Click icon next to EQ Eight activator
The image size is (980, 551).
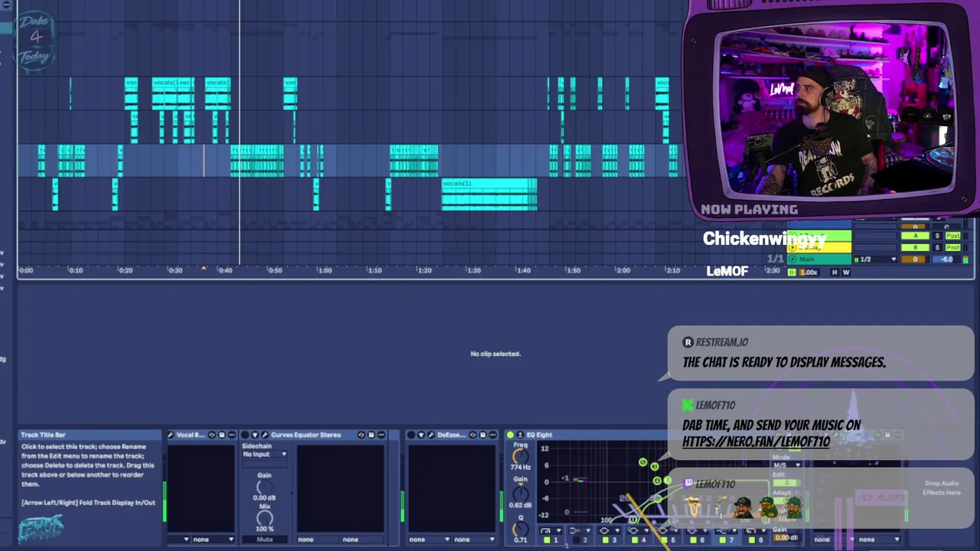(521, 435)
